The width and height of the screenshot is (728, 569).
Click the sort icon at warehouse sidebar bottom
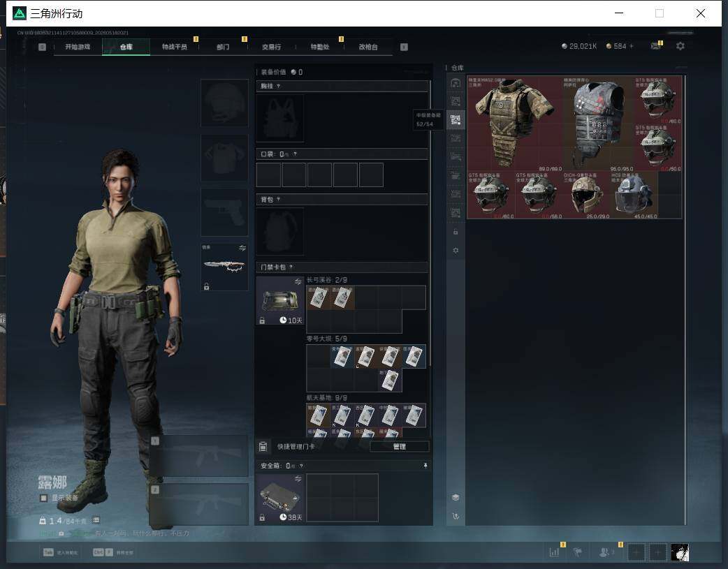(x=456, y=516)
